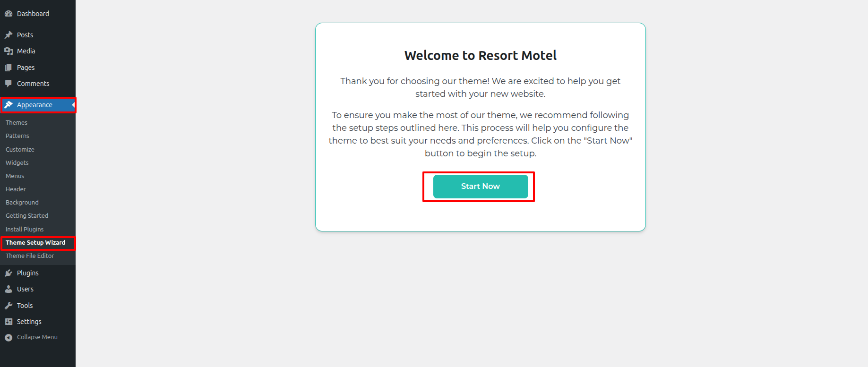Open the Customize submenu item
868x367 pixels.
point(20,149)
